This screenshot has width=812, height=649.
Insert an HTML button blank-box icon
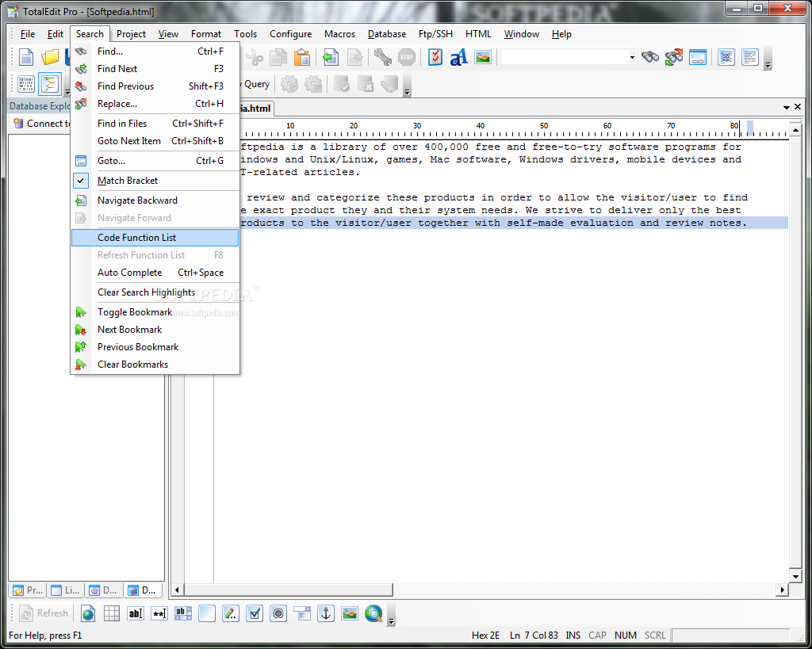[207, 613]
